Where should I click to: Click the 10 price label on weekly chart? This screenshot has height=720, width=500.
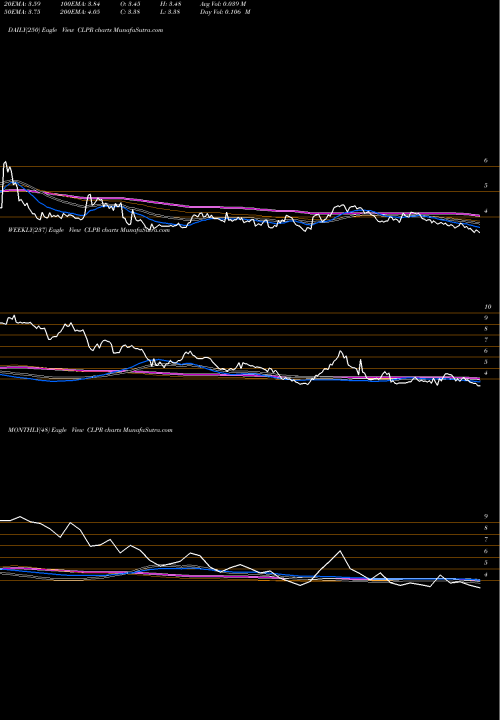click(488, 307)
